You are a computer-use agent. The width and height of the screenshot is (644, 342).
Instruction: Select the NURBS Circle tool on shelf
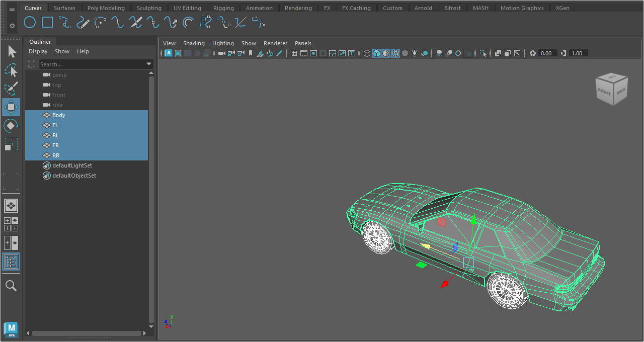[30, 22]
